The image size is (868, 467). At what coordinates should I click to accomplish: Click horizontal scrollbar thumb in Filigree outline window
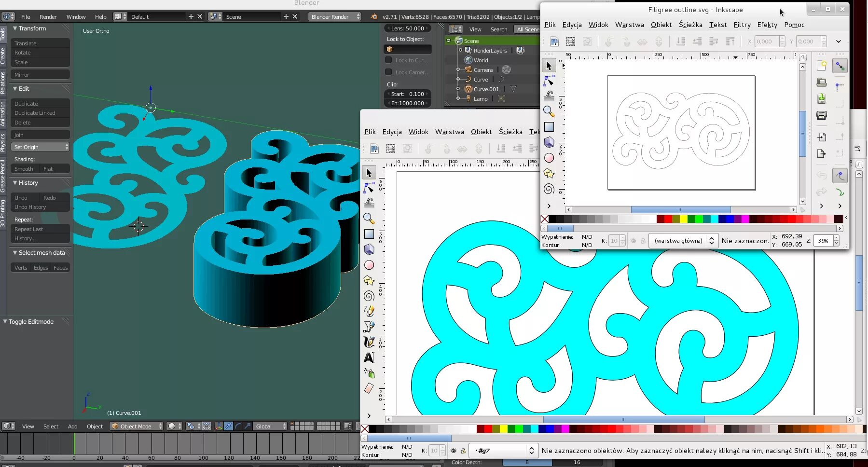click(681, 209)
